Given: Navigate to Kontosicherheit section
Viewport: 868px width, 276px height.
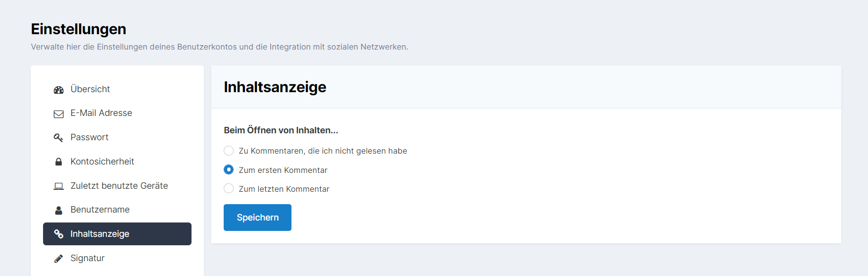Looking at the screenshot, I should [x=102, y=162].
